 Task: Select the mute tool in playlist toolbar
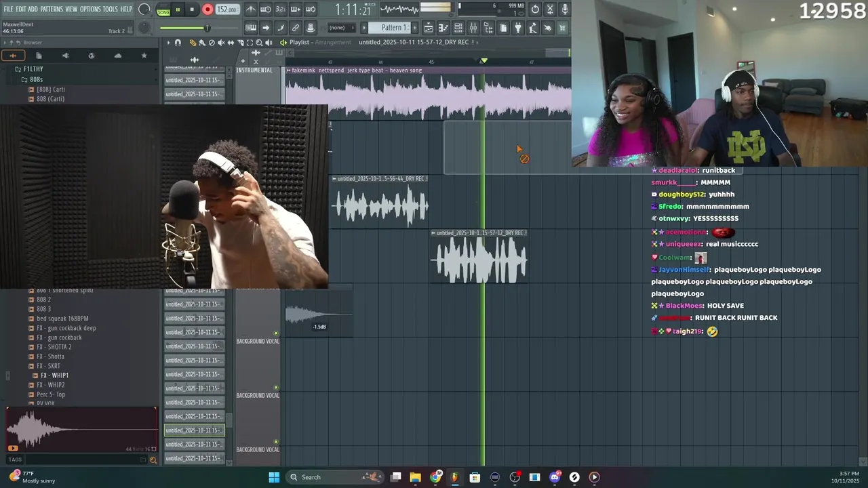click(221, 43)
